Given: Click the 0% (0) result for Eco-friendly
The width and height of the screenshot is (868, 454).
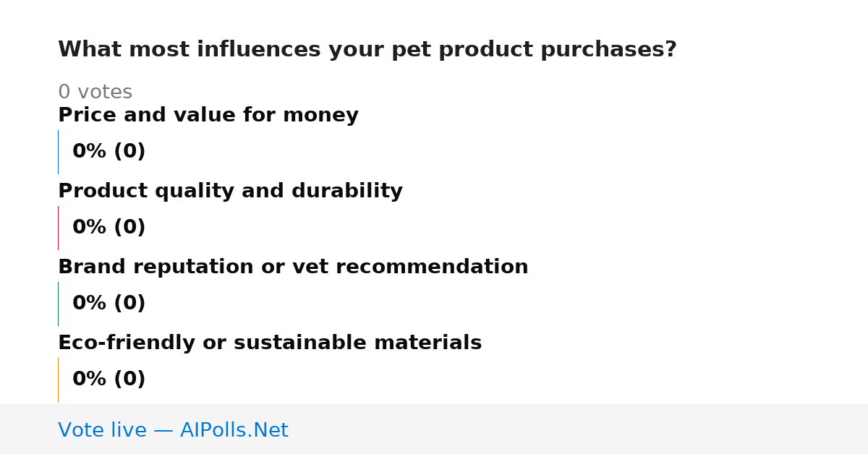Looking at the screenshot, I should click(x=109, y=380).
